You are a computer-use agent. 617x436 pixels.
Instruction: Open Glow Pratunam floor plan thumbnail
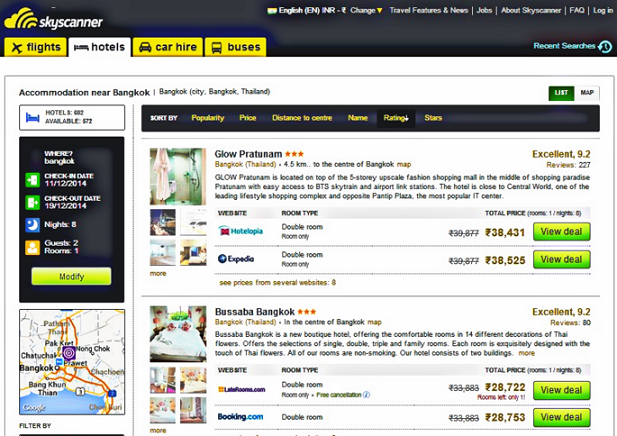[193, 222]
